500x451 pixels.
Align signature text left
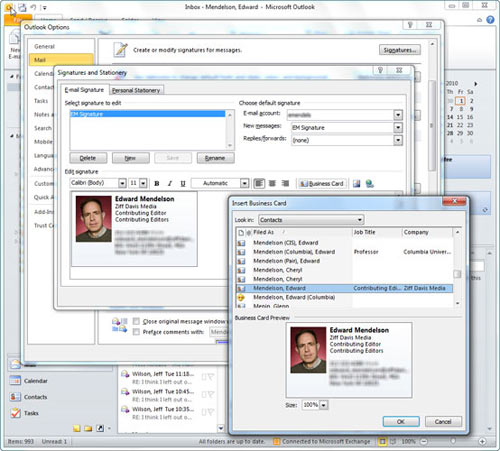[259, 183]
